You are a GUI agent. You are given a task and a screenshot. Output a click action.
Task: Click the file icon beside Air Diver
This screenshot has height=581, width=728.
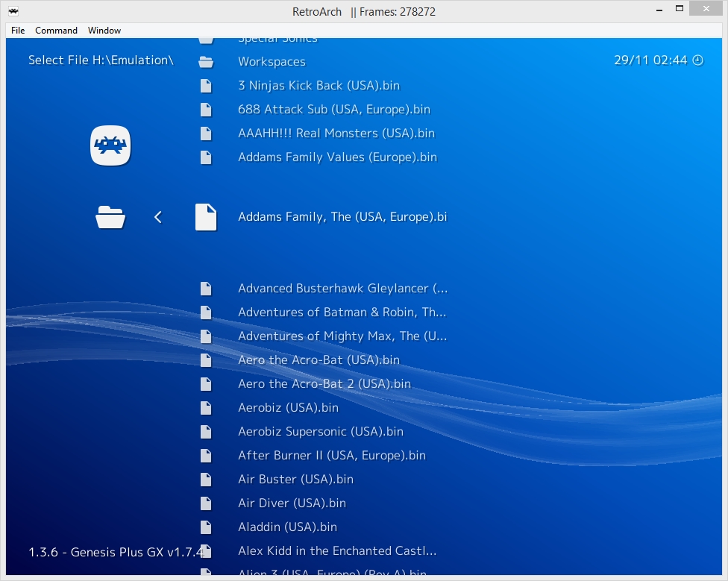point(206,503)
